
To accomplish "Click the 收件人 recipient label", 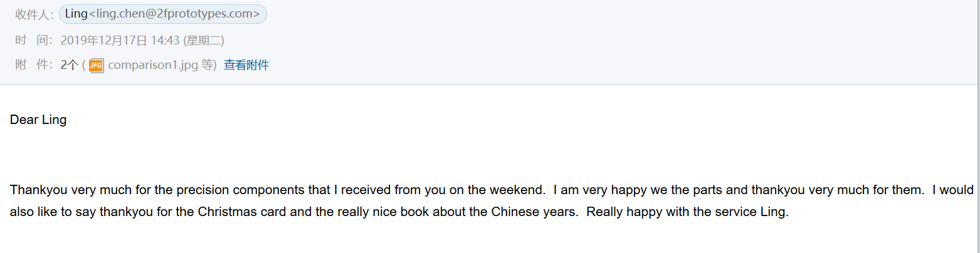I will 35,15.
